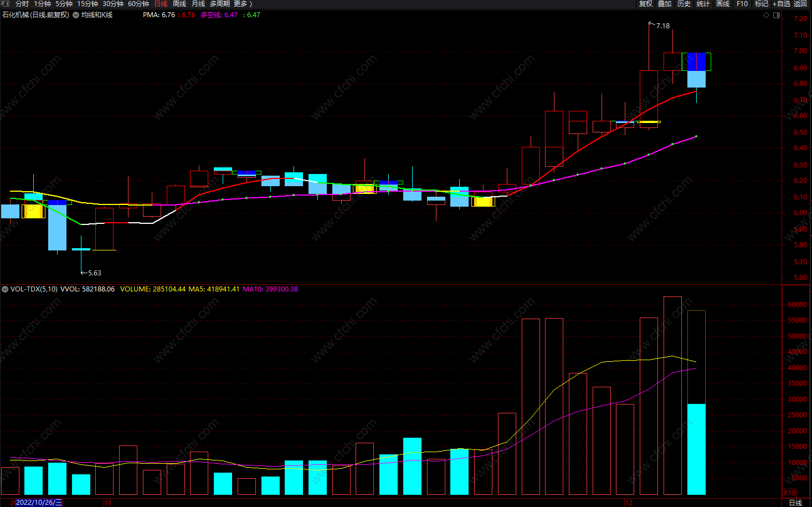Open F10 company information
Image resolution: width=812 pixels, height=507 pixels.
pyautogui.click(x=742, y=4)
